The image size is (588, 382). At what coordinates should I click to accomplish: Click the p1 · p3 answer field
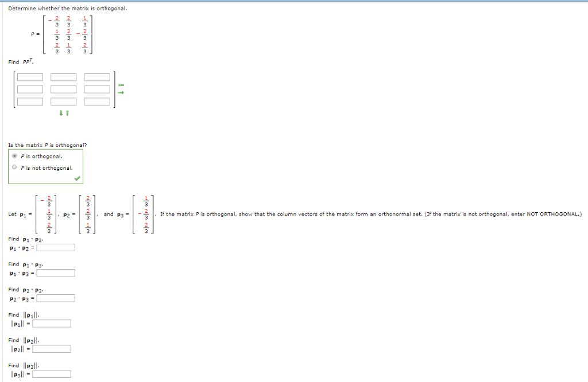pos(56,272)
